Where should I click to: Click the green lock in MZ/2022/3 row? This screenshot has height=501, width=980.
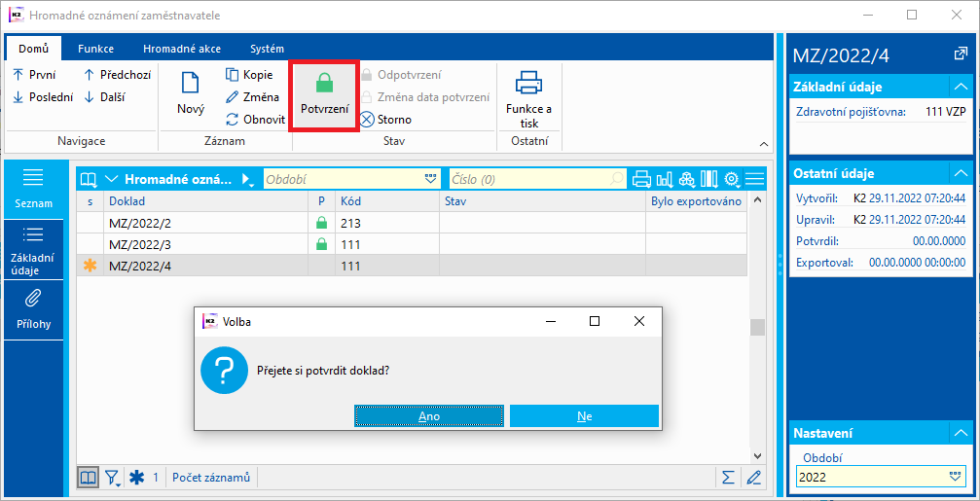point(322,244)
